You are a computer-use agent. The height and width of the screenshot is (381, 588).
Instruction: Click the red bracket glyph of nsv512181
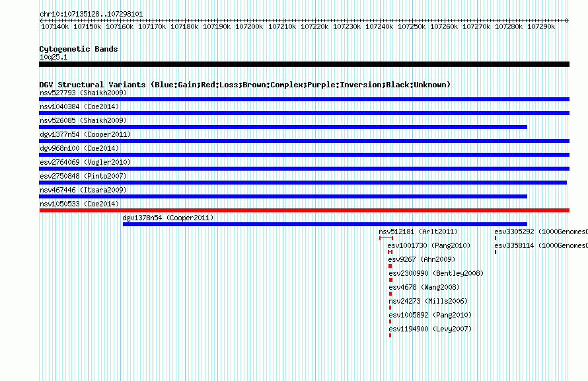click(386, 238)
